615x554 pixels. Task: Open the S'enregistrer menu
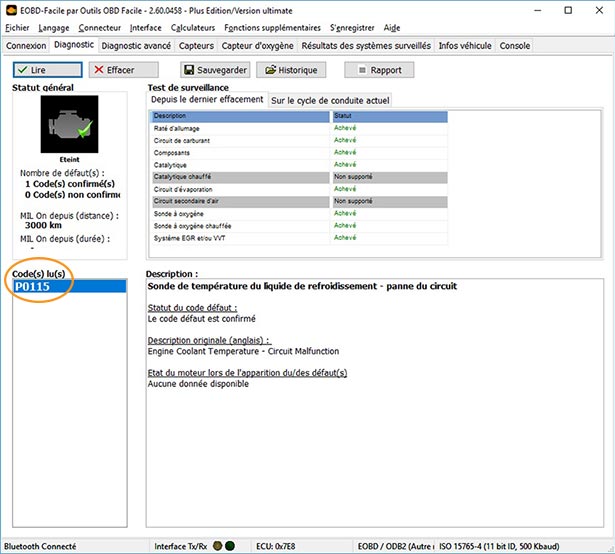[x=352, y=28]
